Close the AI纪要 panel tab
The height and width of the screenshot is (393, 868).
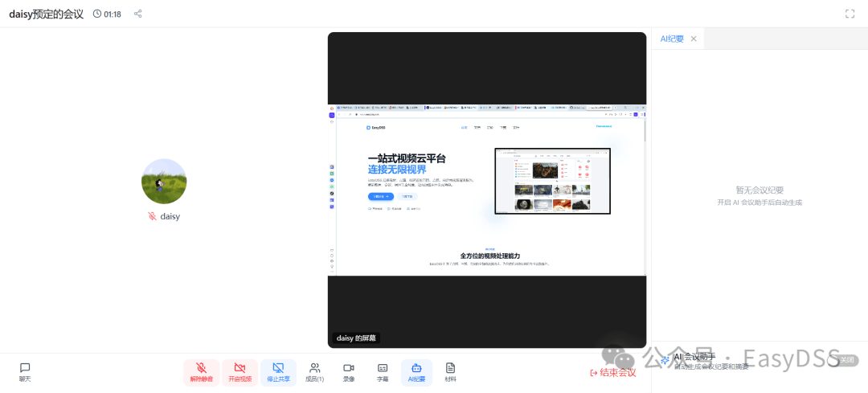pos(693,39)
